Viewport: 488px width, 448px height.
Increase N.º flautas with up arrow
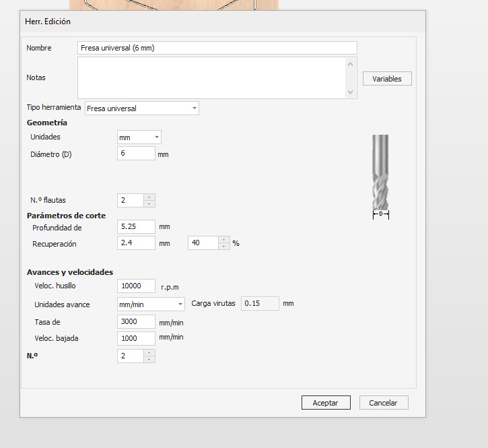149,197
